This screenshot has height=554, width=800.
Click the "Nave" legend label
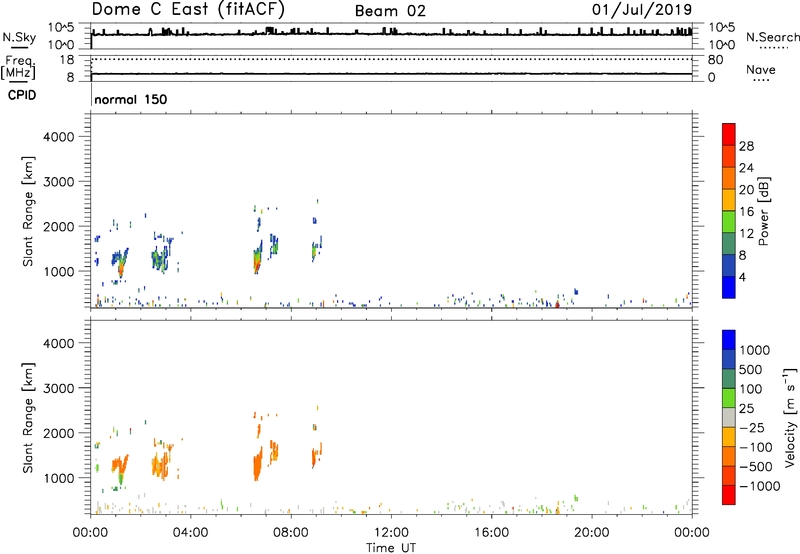tap(761, 69)
